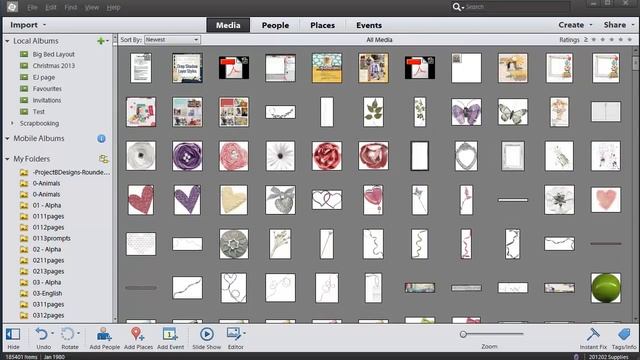Image resolution: width=640 pixels, height=360 pixels.
Task: Open the 01 - Alpha folder
Action: pyautogui.click(x=47, y=205)
